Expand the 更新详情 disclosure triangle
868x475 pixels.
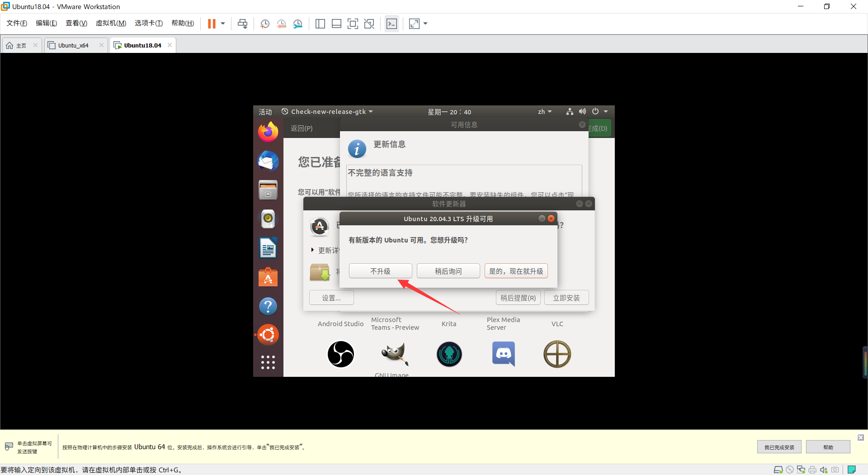(312, 250)
